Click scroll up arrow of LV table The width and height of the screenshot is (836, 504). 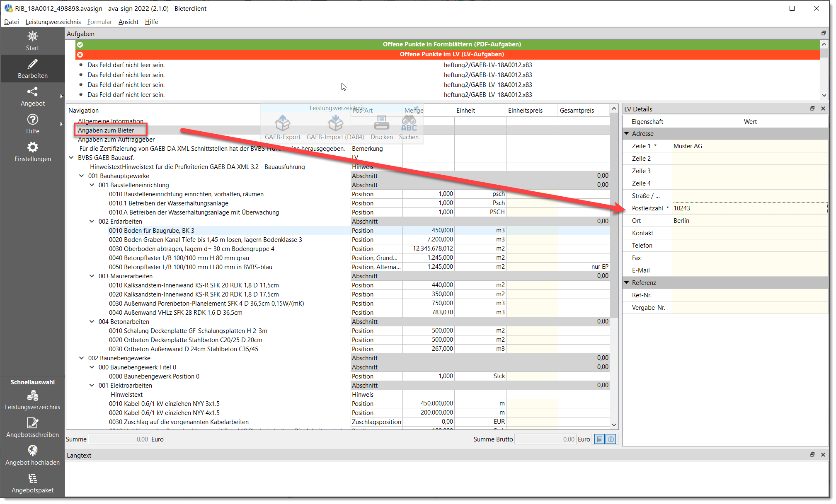tap(614, 109)
